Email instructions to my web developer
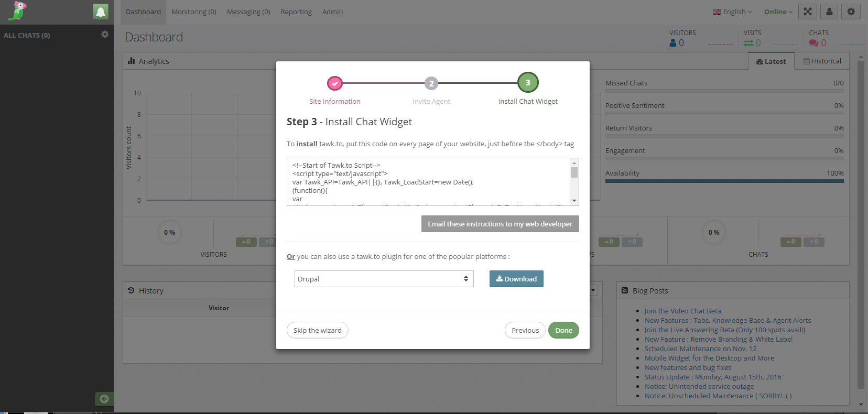Viewport: 868px width, 414px height. pos(500,224)
